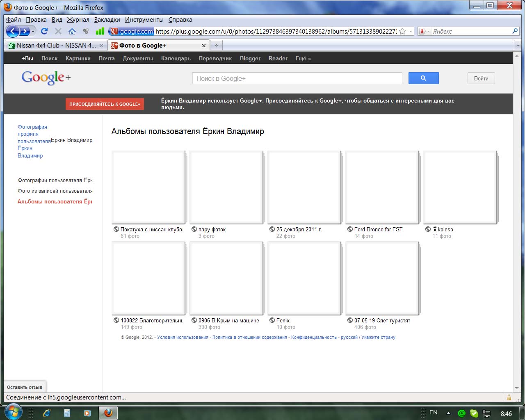
Task: Click the 0906 В Крым на машине title
Action: tap(229, 320)
